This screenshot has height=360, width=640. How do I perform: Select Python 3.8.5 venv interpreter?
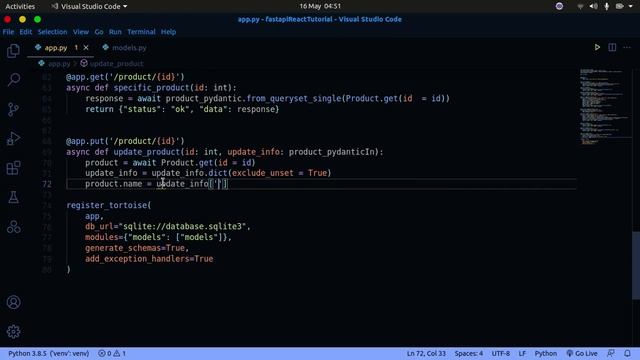[x=49, y=353]
